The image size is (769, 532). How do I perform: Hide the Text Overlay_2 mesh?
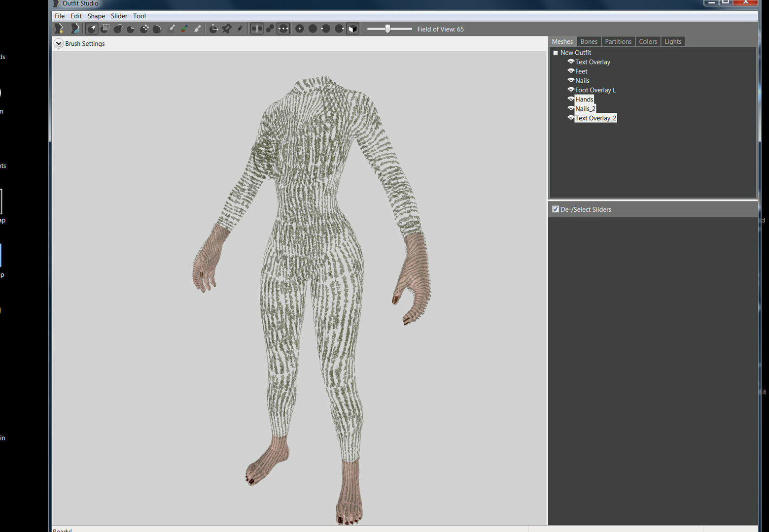pos(571,118)
